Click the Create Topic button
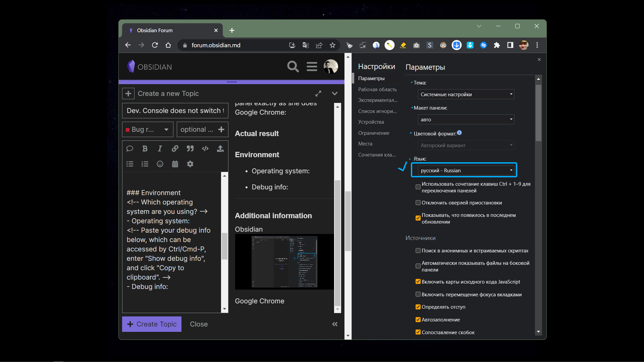644x362 pixels. click(x=152, y=324)
